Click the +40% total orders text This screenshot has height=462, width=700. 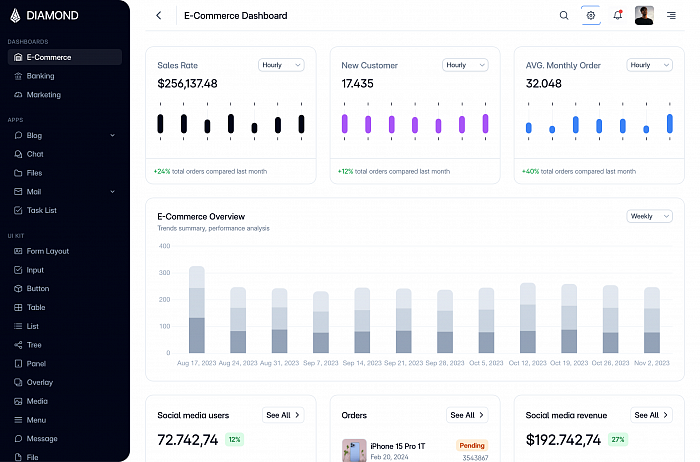pyautogui.click(x=579, y=171)
